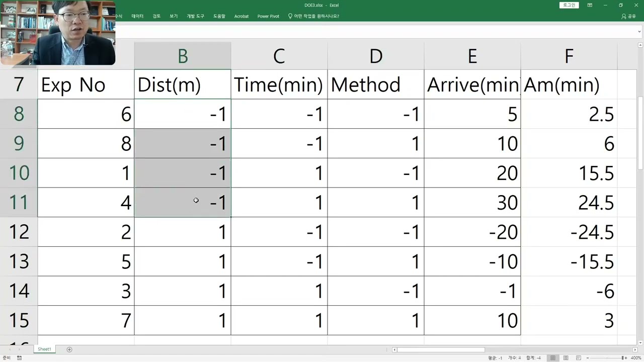Image resolution: width=644 pixels, height=362 pixels.
Task: Click the 평균: -1 status average
Action: tap(495, 358)
